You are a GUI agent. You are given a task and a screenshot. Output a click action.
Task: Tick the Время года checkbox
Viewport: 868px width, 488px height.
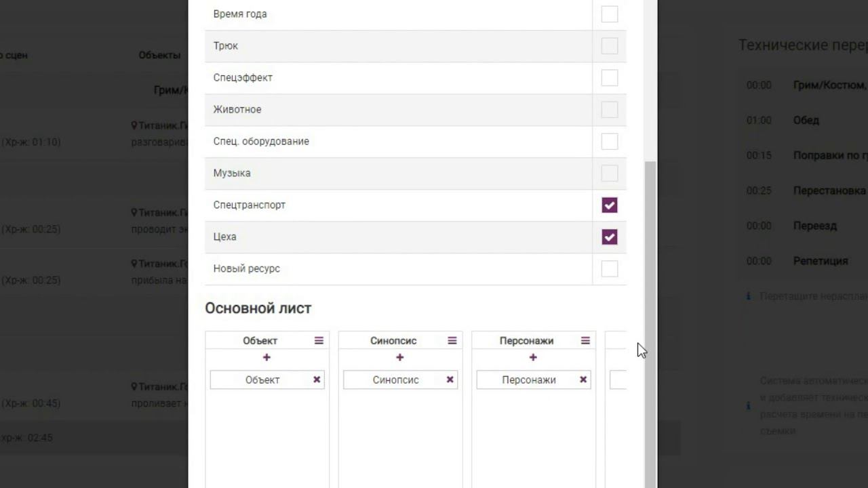click(610, 14)
